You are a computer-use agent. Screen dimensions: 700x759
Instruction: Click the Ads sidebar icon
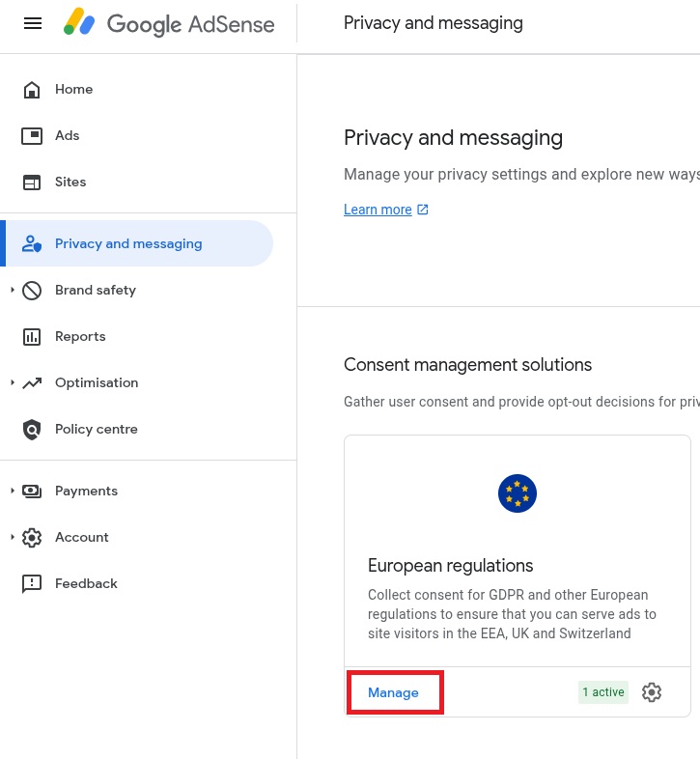pyautogui.click(x=32, y=135)
